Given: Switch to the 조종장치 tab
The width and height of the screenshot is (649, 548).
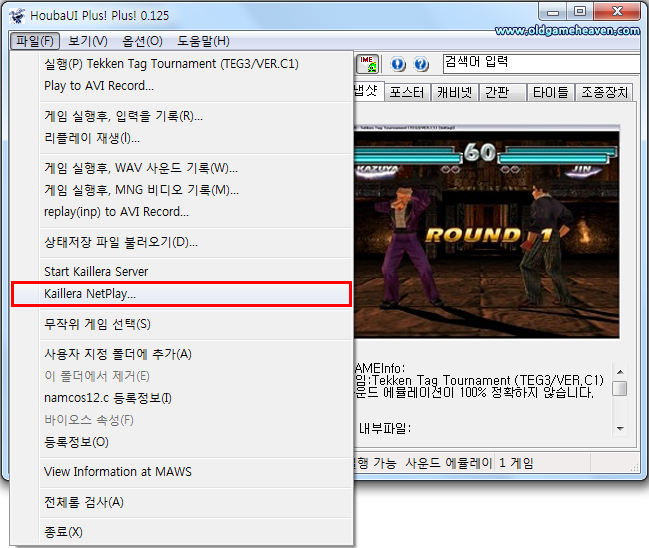Looking at the screenshot, I should (x=604, y=92).
